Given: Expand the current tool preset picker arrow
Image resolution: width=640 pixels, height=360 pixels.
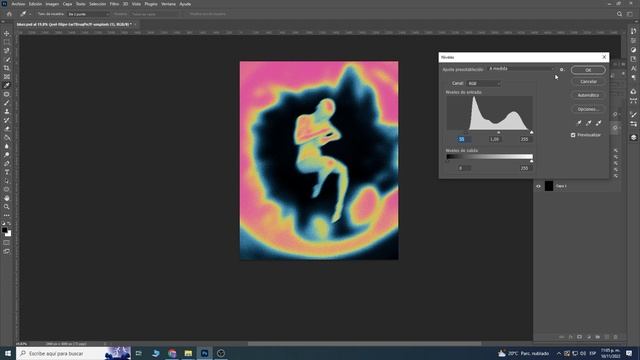Looking at the screenshot, I should 31,14.
